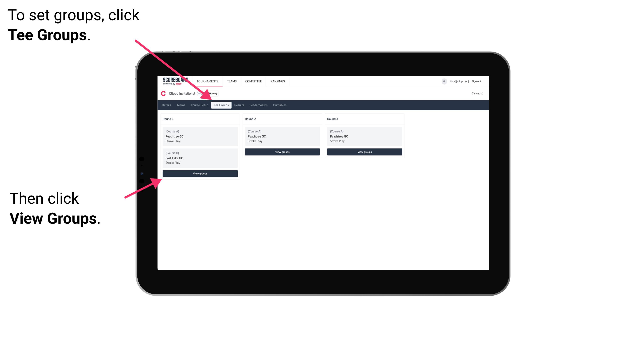Click the Details tab
This screenshot has height=346, width=644.
coord(167,105)
